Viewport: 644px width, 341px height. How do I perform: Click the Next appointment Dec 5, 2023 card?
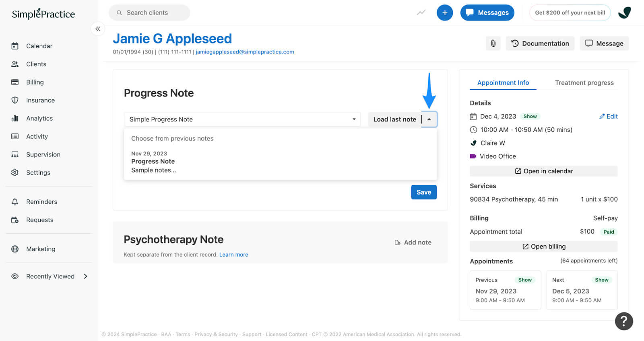click(582, 290)
